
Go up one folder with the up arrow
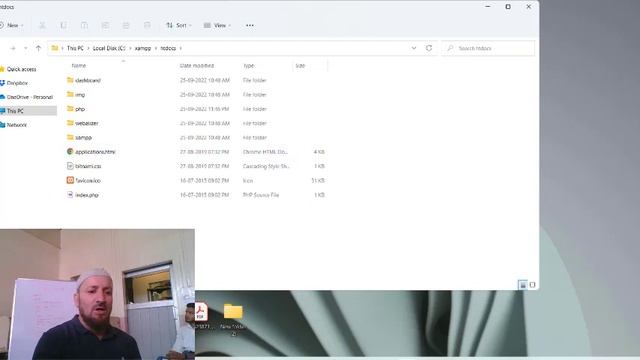coord(38,48)
